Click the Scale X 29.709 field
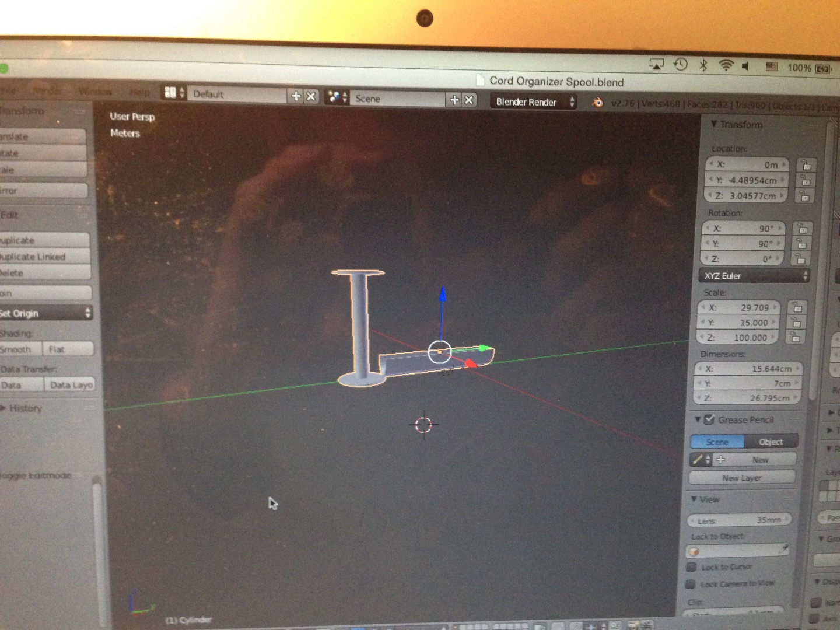This screenshot has width=840, height=630. [x=740, y=307]
